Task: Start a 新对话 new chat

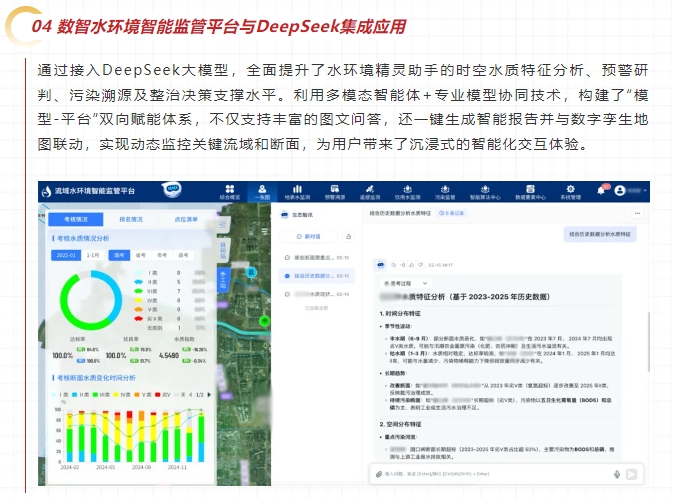Action: [x=308, y=236]
